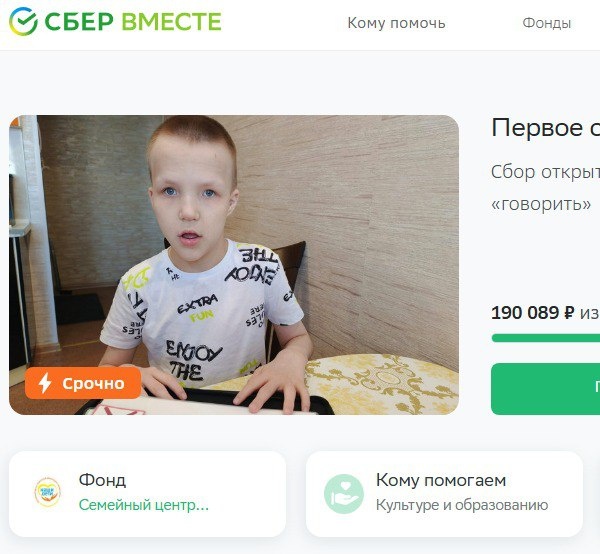
Task: Click the fund's round logo icon
Action: tap(47, 492)
